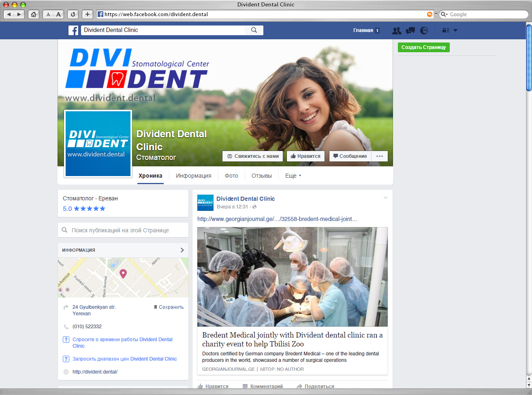
Task: Click the post timestamp 'Вчера в 12:31'
Action: [232, 207]
